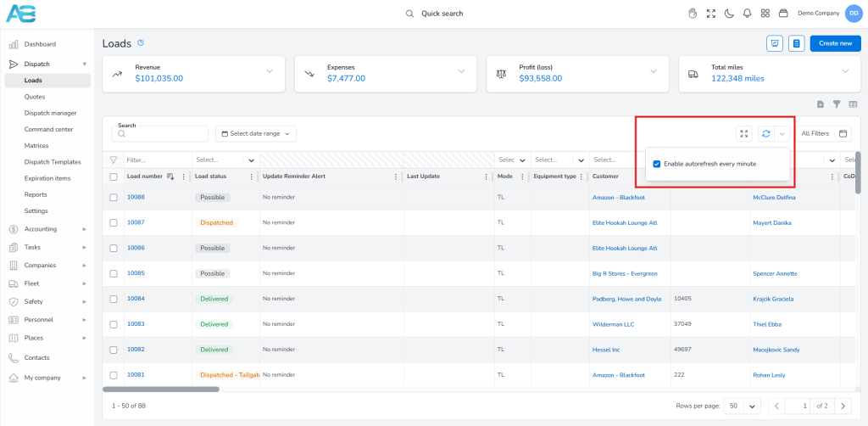This screenshot has height=426, width=868.
Task: Go to next page arrow
Action: tap(843, 406)
